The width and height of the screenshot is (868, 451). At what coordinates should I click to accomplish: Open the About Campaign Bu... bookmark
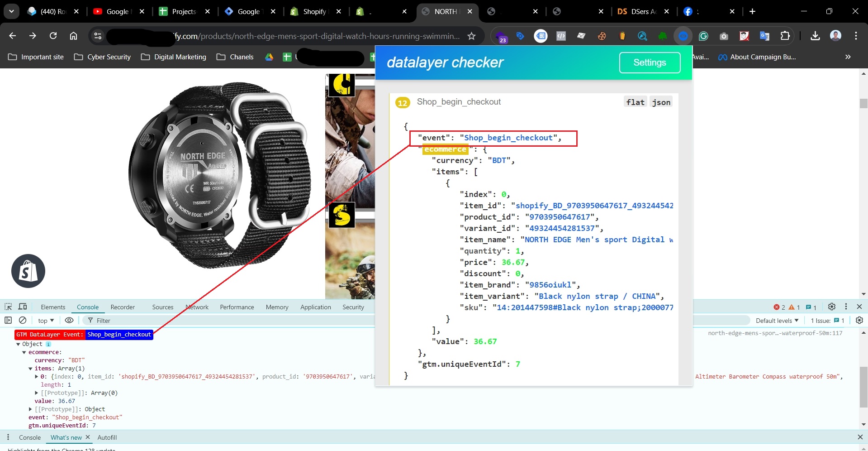pos(757,57)
